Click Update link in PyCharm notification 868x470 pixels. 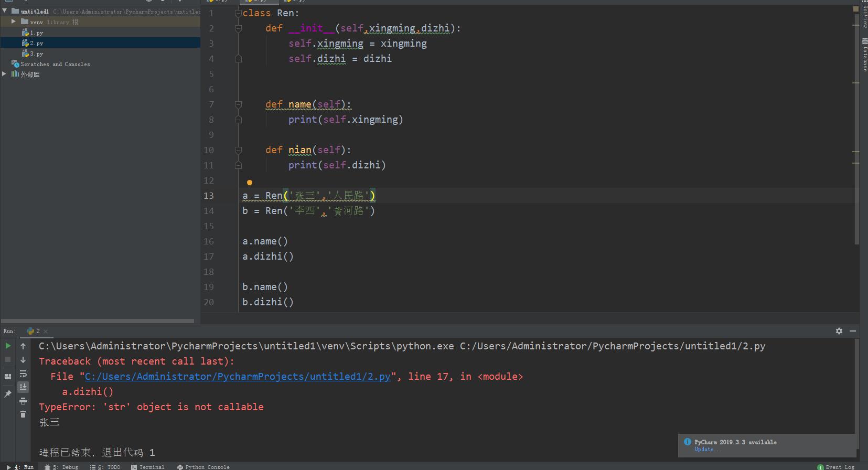tap(704, 450)
